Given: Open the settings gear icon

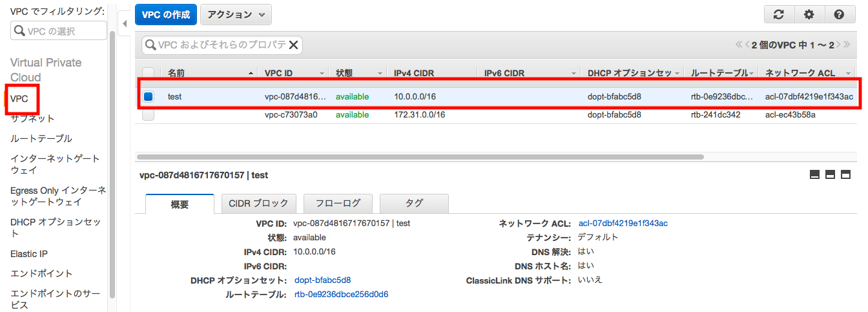Looking at the screenshot, I should pyautogui.click(x=809, y=14).
